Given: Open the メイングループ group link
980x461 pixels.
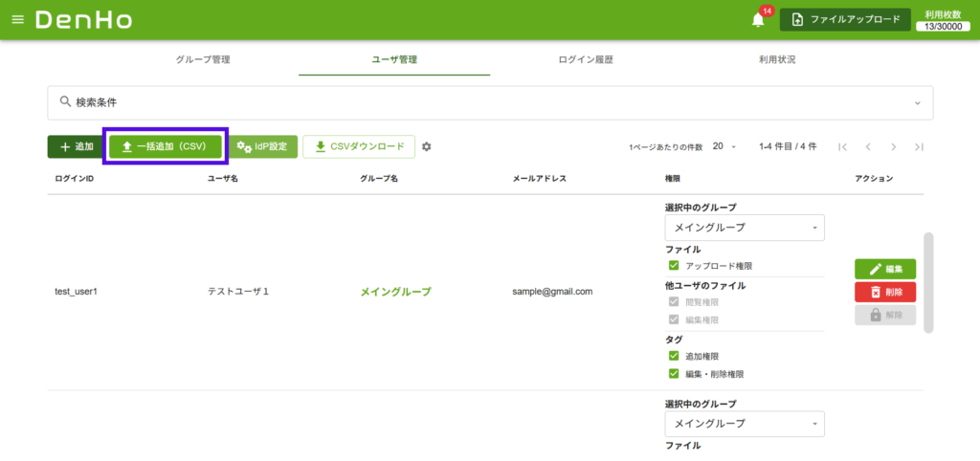Looking at the screenshot, I should [395, 292].
